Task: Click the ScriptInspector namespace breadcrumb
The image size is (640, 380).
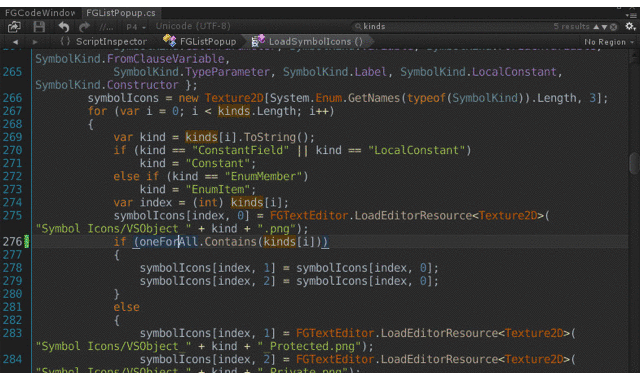Action: [111, 42]
